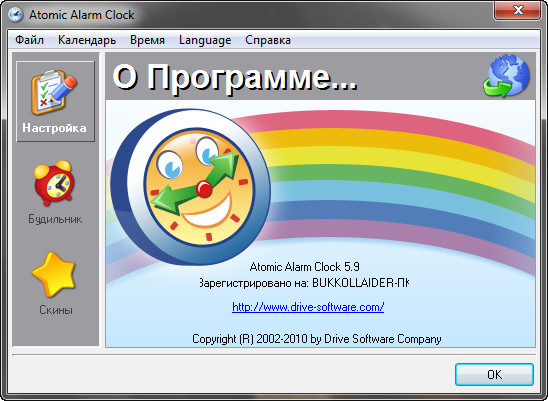Open the Файл menu

point(29,40)
